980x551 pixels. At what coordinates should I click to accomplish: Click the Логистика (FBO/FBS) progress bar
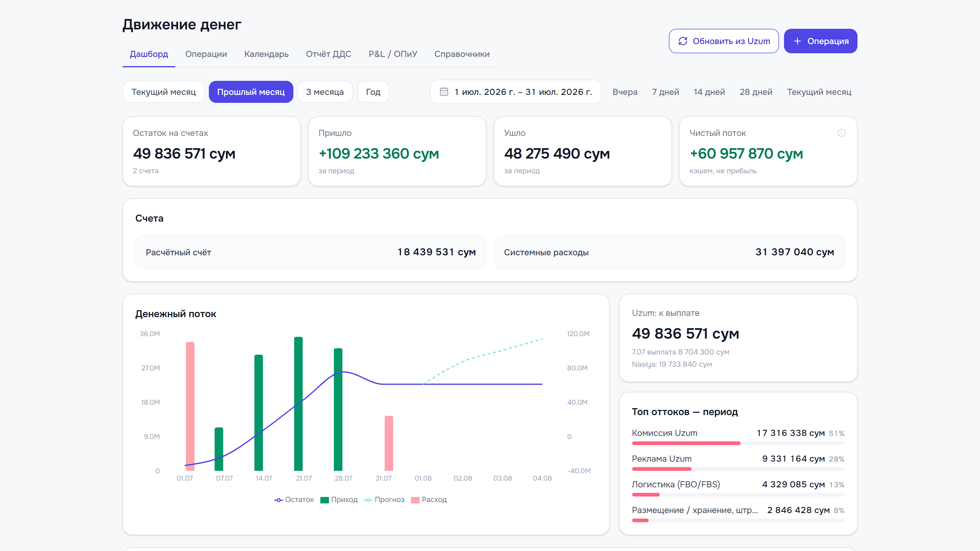[738, 495]
